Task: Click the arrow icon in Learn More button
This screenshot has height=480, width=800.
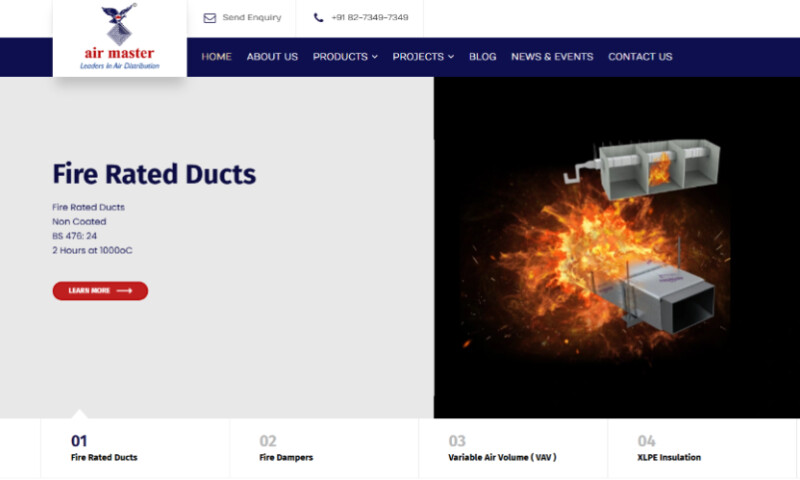Action: coord(124,291)
